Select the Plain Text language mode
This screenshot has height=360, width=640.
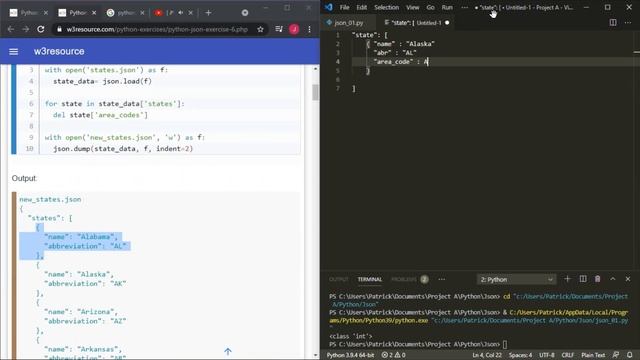[593, 355]
